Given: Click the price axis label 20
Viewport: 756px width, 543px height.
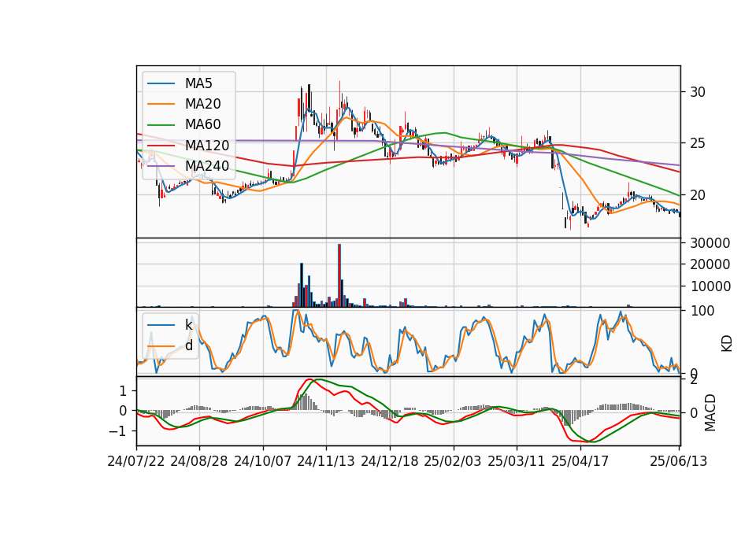Looking at the screenshot, I should click(698, 195).
